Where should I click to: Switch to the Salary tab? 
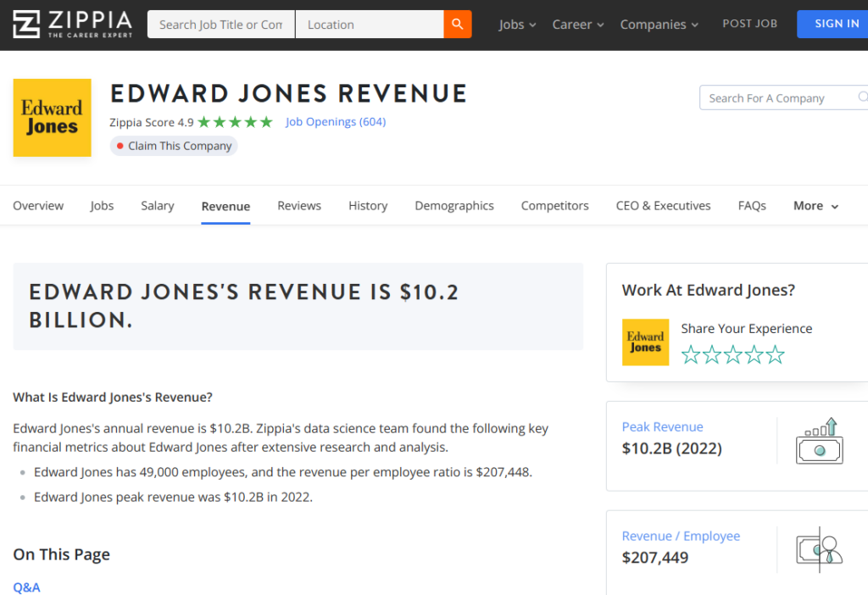[157, 206]
